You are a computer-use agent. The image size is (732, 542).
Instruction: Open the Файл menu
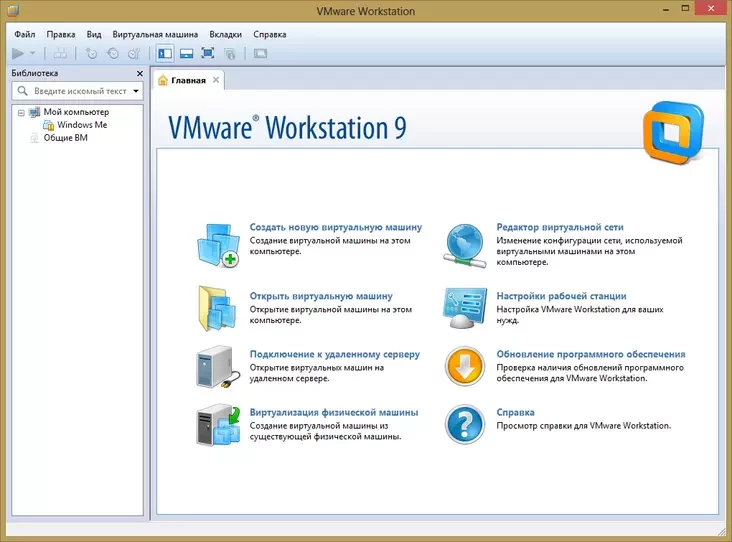(x=24, y=34)
